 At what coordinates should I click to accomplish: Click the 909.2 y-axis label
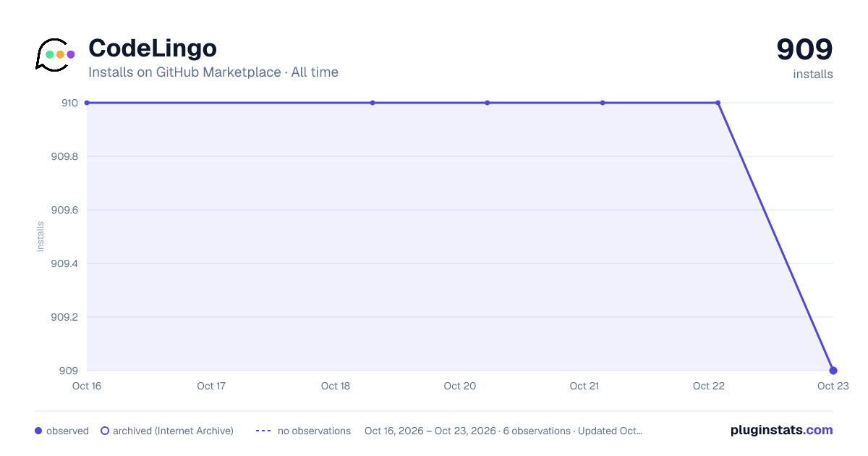tap(64, 317)
